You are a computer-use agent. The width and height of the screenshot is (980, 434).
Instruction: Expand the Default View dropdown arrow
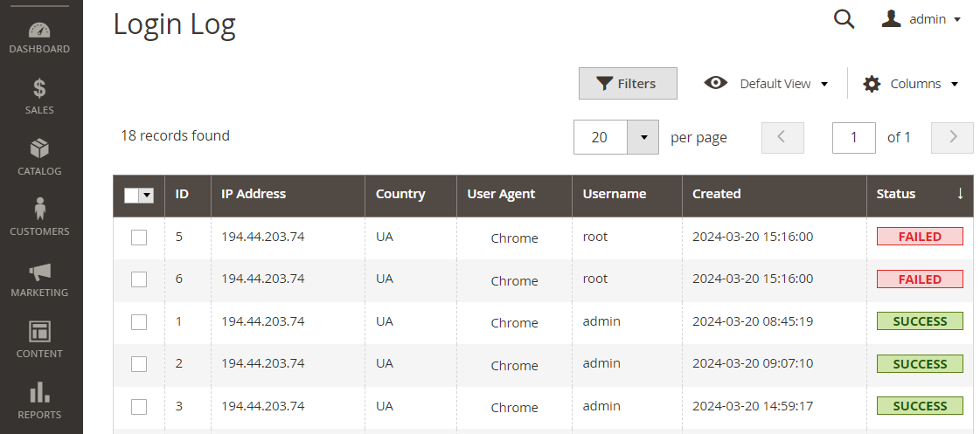824,85
